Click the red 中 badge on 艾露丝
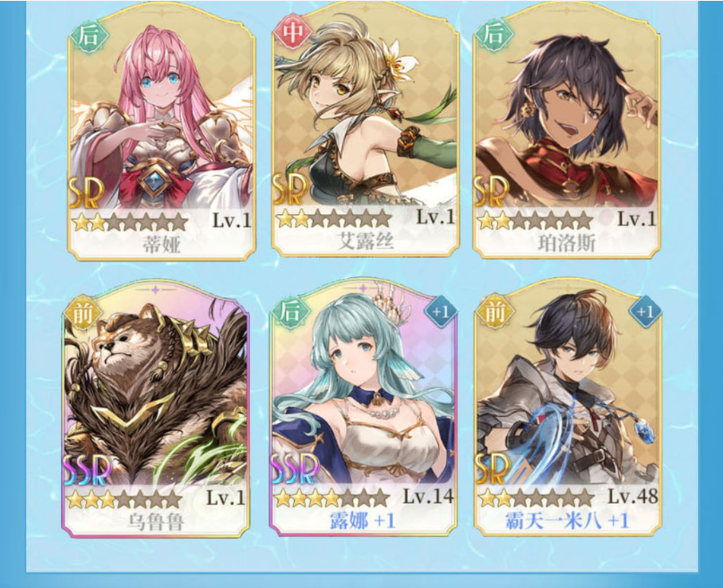The width and height of the screenshot is (723, 588). click(292, 33)
